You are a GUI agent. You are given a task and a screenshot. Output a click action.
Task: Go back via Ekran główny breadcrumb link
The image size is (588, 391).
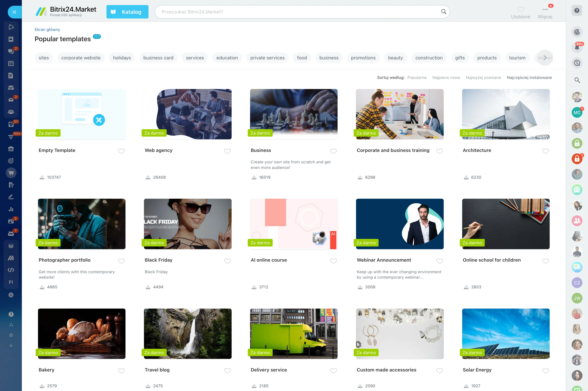click(x=47, y=29)
